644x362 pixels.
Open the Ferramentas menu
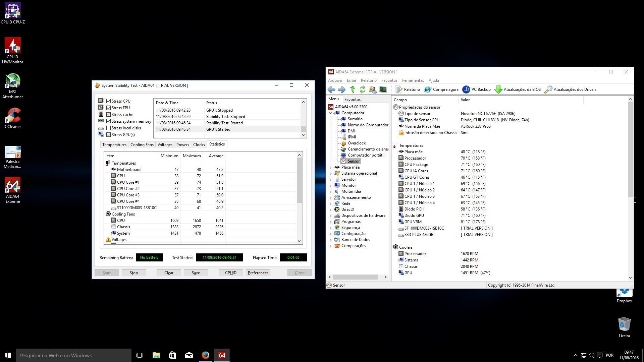[413, 80]
